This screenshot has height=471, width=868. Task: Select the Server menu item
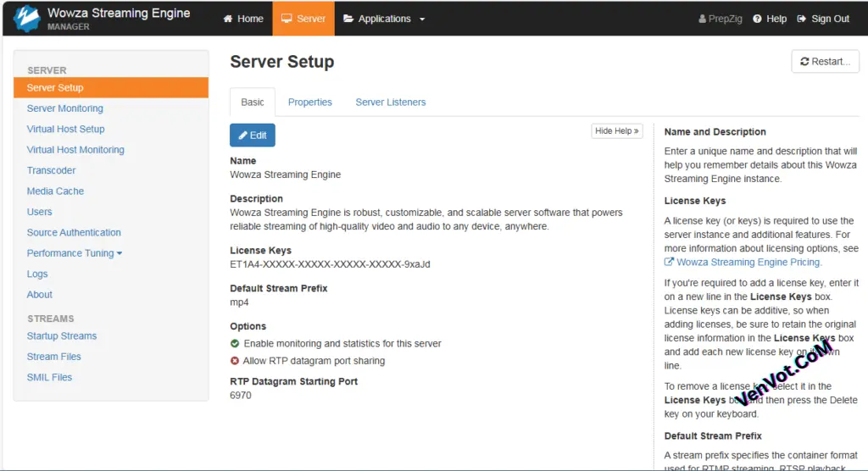[x=303, y=19]
